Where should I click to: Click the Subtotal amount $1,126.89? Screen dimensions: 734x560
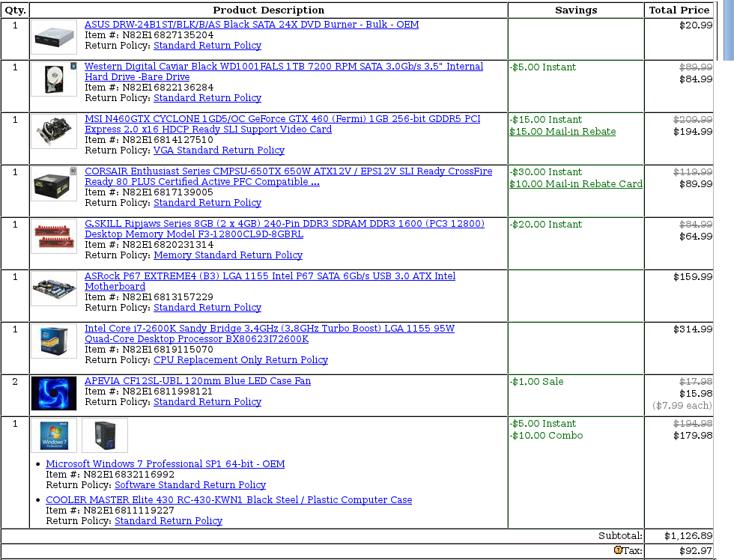tap(688, 536)
